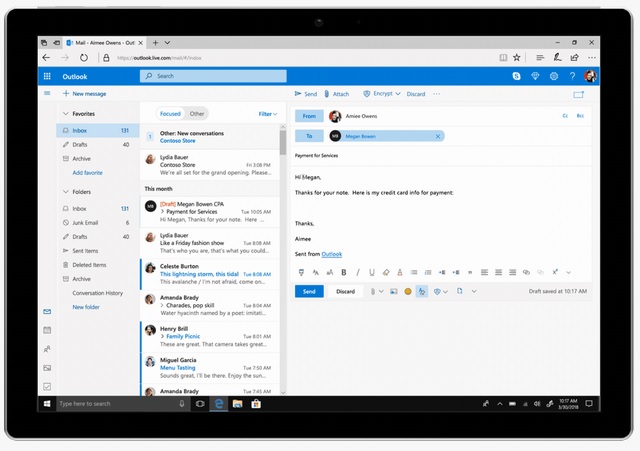Show the Cc field
640x451 pixels.
tap(565, 116)
